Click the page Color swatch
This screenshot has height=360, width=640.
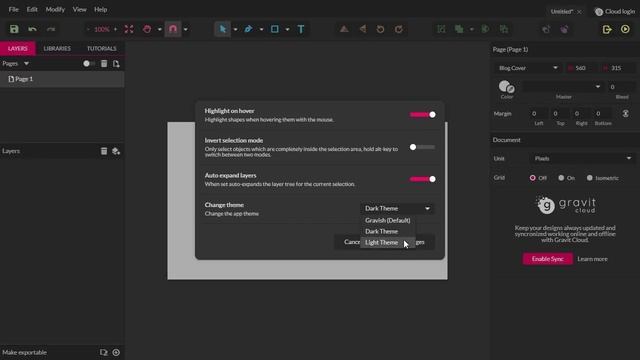pyautogui.click(x=507, y=87)
